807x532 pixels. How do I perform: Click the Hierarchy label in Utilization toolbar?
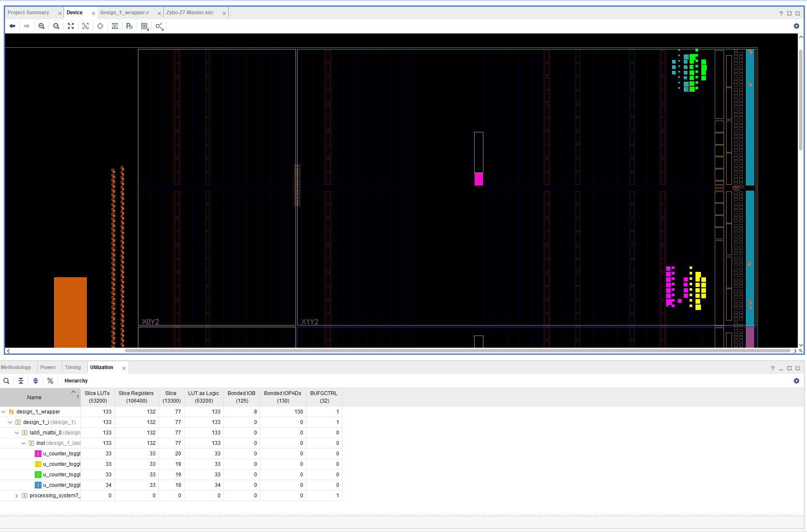(76, 381)
